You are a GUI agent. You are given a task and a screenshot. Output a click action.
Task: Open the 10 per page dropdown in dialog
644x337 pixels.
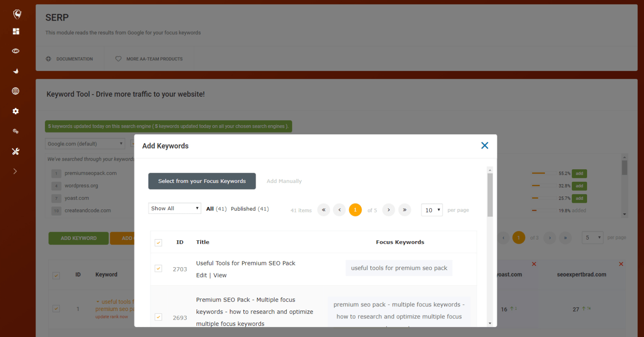pyautogui.click(x=432, y=210)
